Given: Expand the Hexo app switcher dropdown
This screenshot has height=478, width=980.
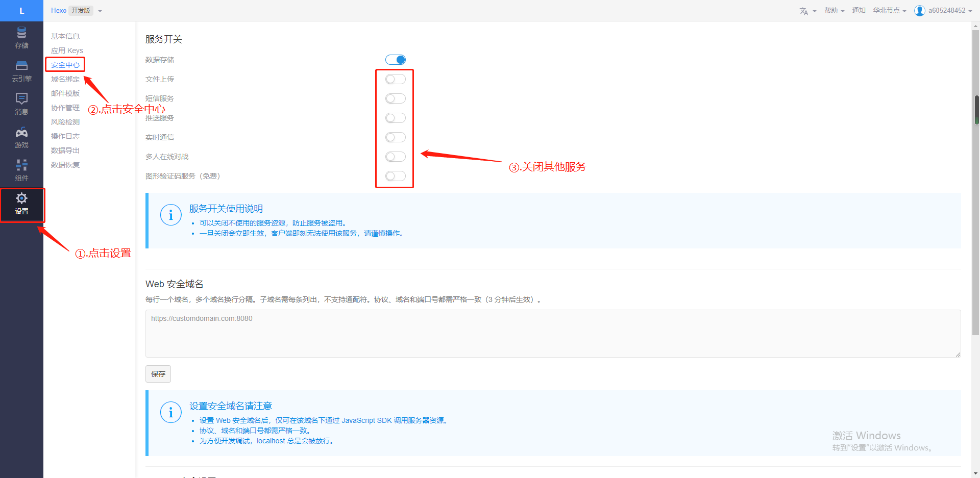Looking at the screenshot, I should [x=100, y=11].
